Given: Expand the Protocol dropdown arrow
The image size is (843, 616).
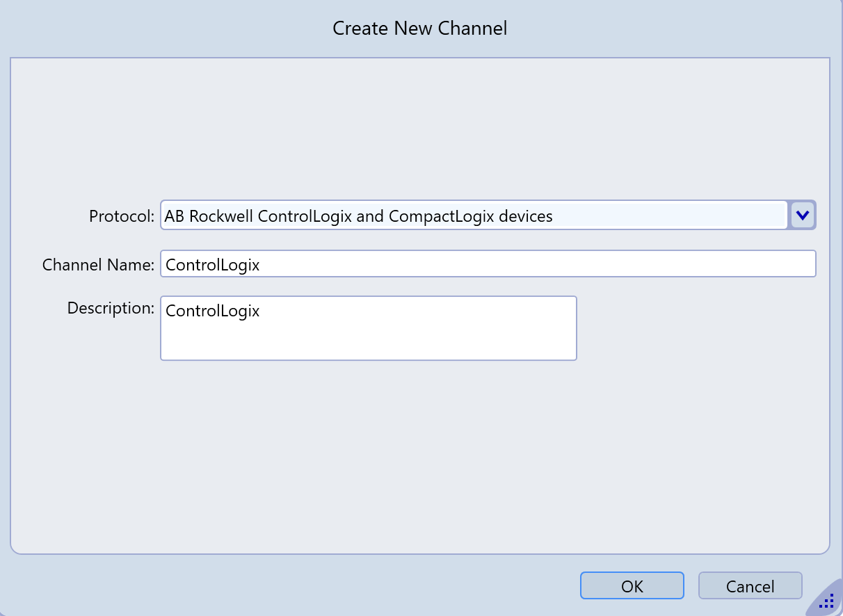Looking at the screenshot, I should pyautogui.click(x=803, y=216).
